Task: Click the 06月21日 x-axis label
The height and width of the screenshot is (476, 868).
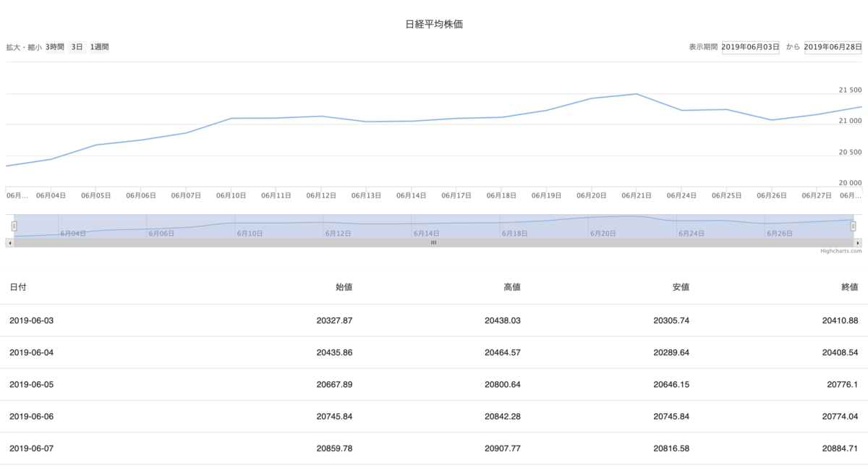Action: coord(637,195)
